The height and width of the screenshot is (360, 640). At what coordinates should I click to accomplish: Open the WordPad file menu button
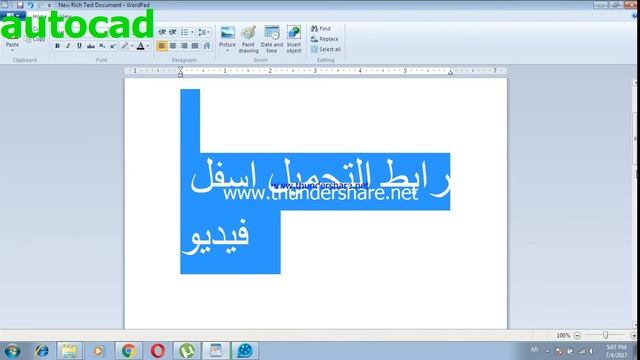point(13,16)
